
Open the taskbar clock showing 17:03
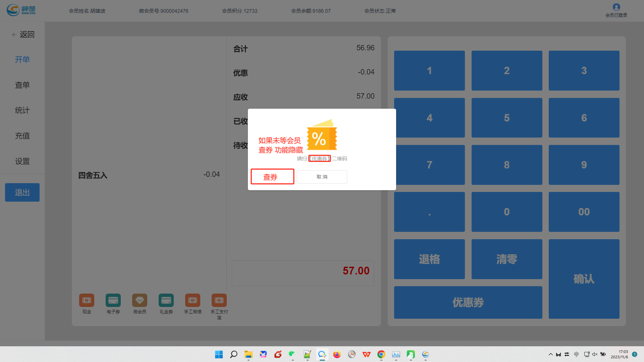click(x=619, y=354)
